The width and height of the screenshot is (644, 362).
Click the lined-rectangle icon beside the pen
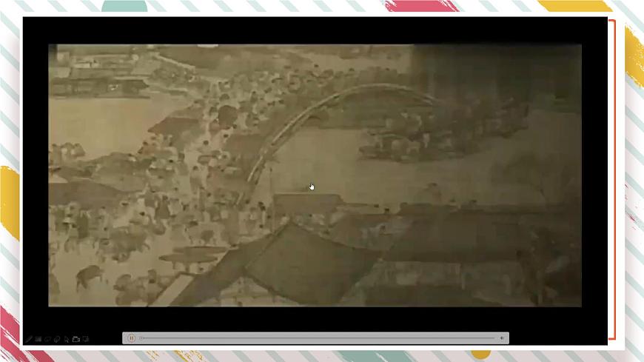[x=38, y=339]
